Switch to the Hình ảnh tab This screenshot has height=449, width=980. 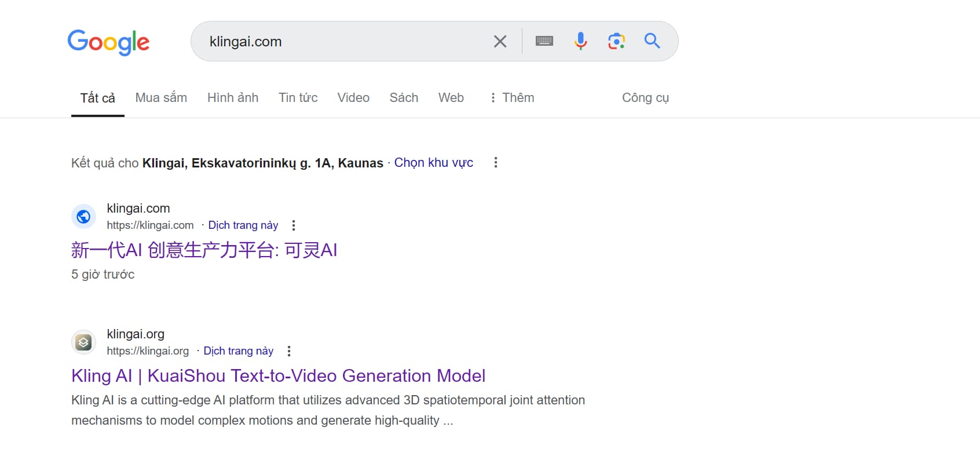[x=233, y=97]
